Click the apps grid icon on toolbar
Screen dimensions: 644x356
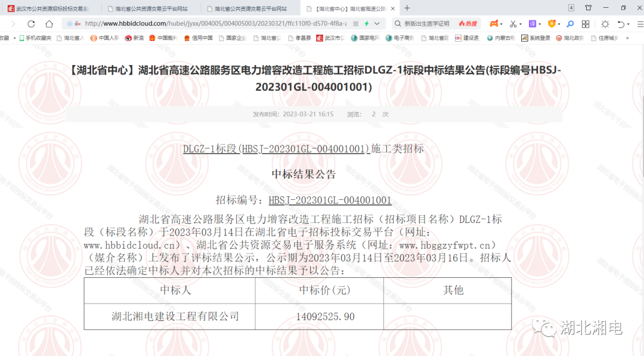[x=585, y=24]
